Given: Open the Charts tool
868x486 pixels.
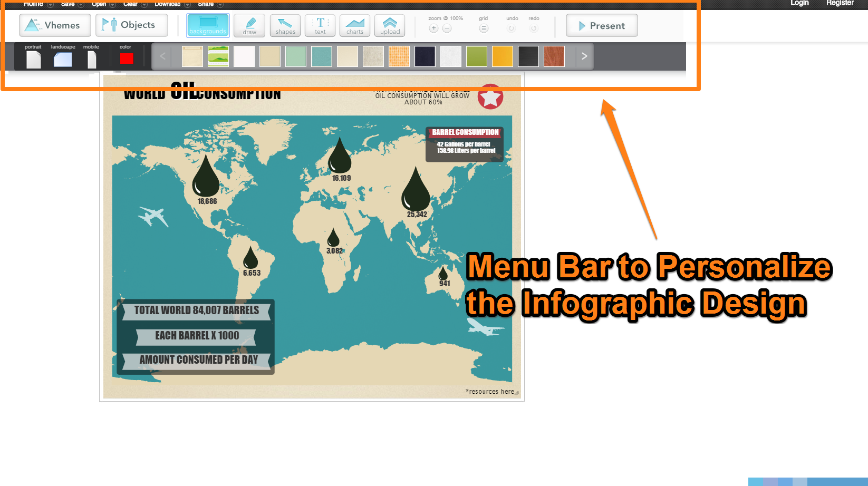Looking at the screenshot, I should [354, 25].
